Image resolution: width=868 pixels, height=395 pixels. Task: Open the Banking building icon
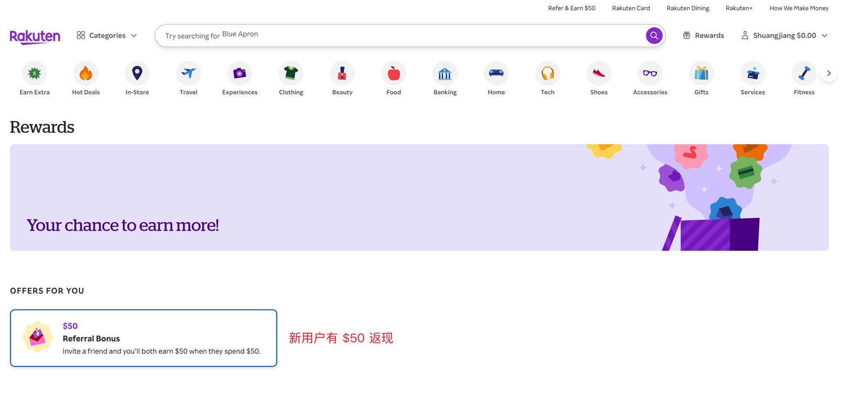pyautogui.click(x=445, y=73)
